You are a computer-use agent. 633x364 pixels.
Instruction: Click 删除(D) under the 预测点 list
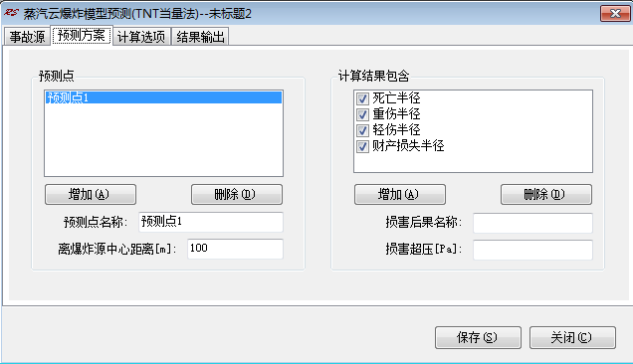pos(237,195)
